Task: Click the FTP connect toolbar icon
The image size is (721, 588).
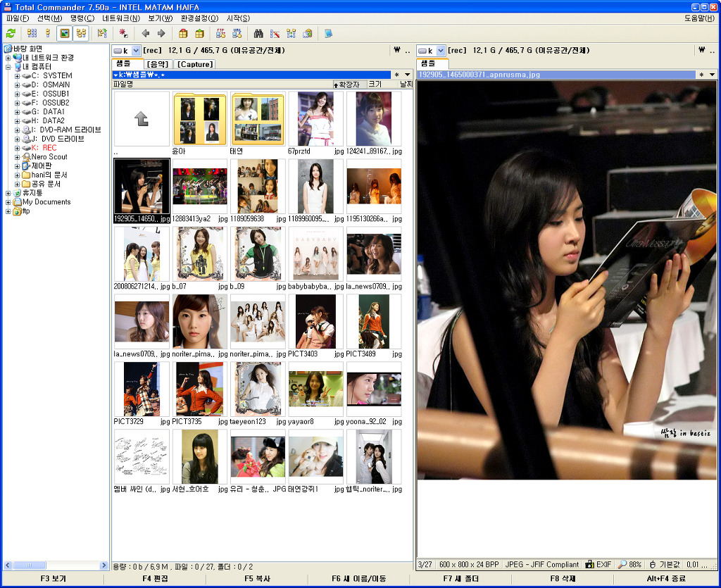Action: pos(220,33)
